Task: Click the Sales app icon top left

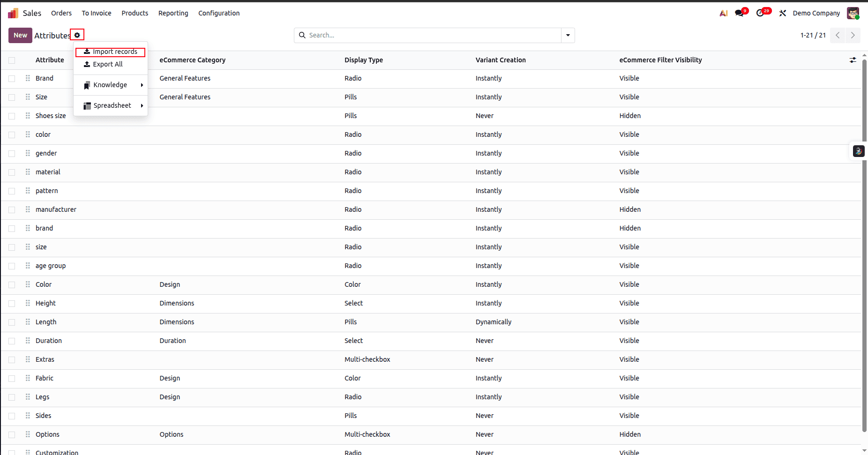Action: pos(12,13)
